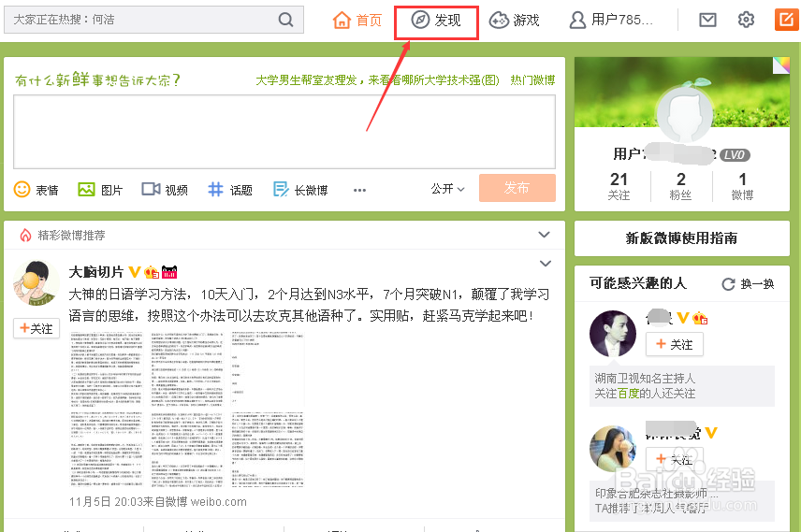
Task: Click the profile cover skin corner icon
Action: [x=781, y=65]
